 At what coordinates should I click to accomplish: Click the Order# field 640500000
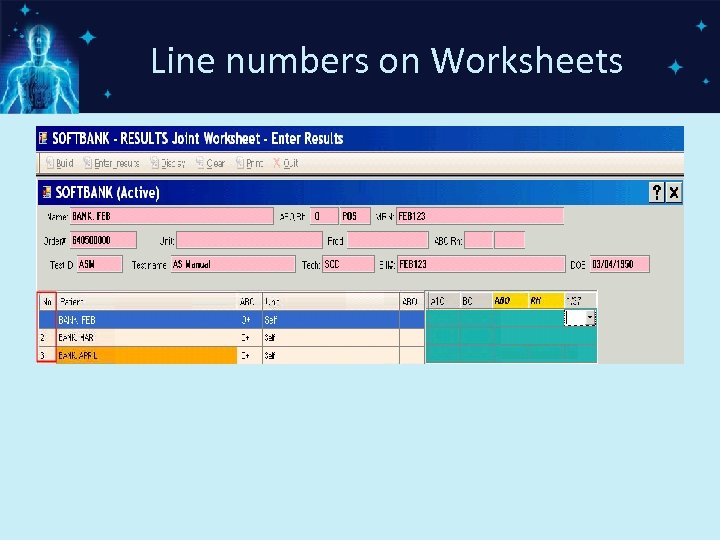[103, 240]
